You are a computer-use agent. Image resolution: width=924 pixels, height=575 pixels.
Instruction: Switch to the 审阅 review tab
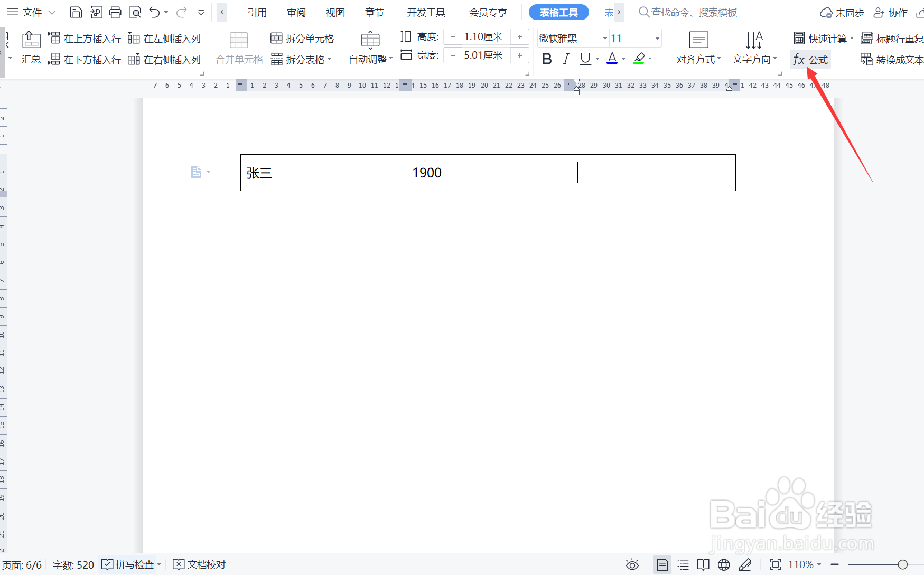pyautogui.click(x=296, y=12)
